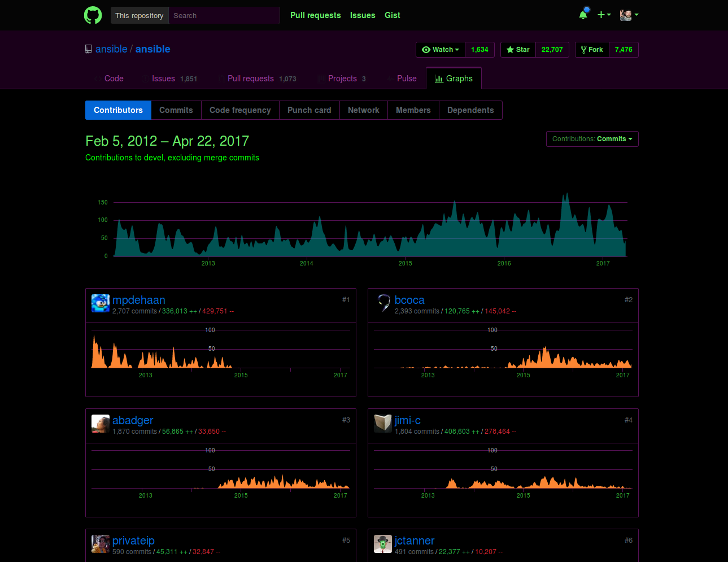Open Gist in top navigation
The image size is (728, 562).
393,15
